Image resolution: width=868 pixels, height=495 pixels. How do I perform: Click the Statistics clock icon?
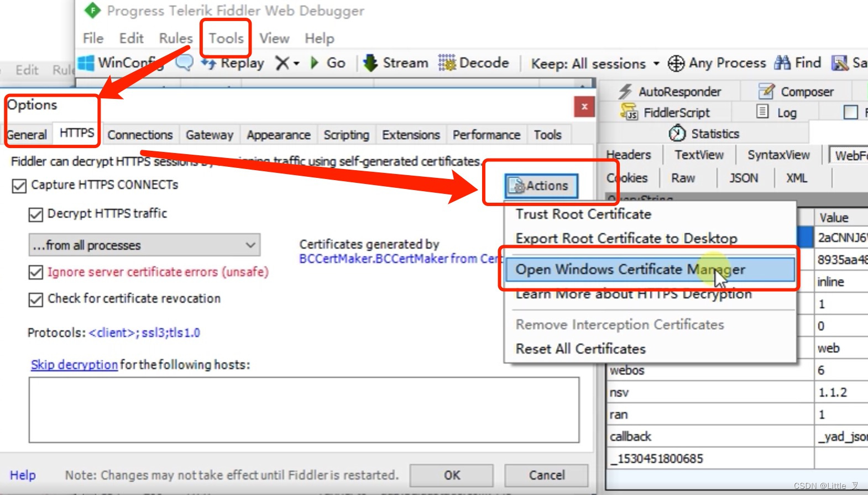[677, 133]
